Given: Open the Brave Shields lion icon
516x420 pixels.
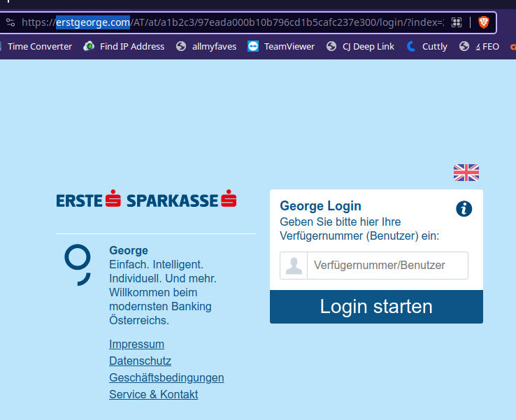Looking at the screenshot, I should click(x=483, y=22).
